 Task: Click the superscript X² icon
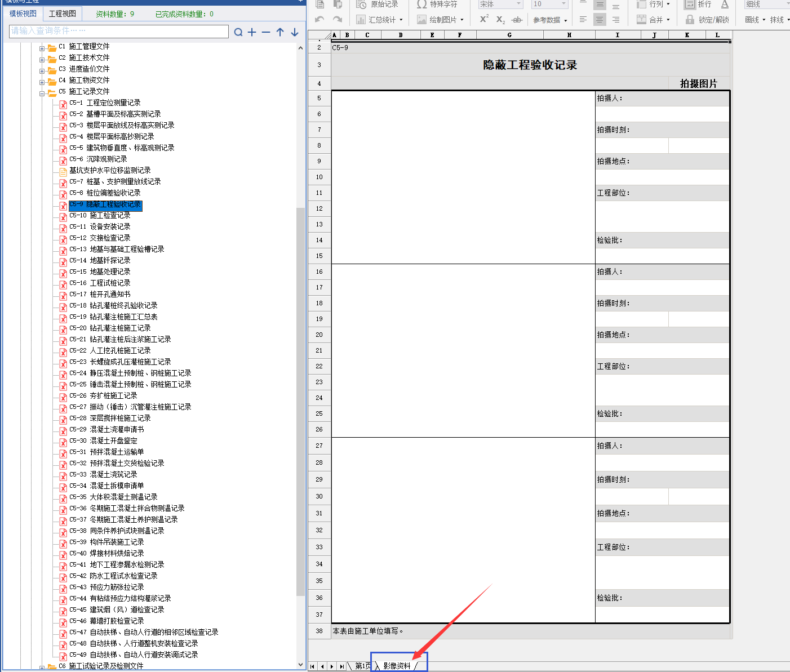tap(484, 19)
